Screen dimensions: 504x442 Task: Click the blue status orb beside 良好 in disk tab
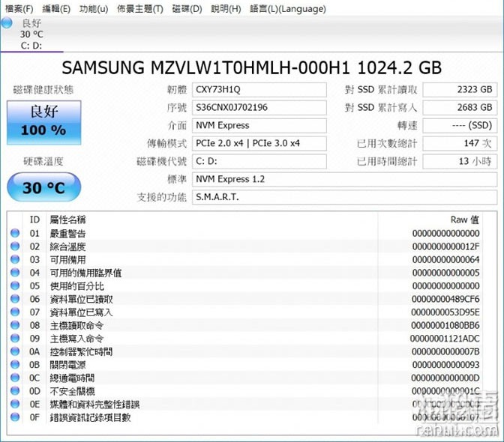(x=7, y=23)
